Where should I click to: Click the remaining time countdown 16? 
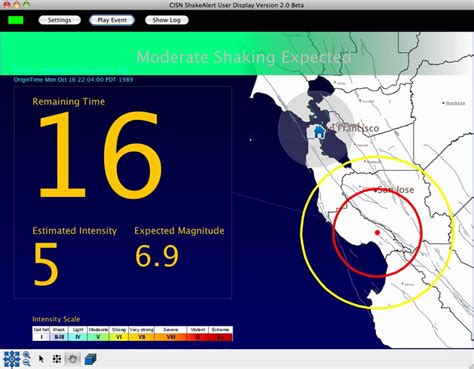click(100, 155)
